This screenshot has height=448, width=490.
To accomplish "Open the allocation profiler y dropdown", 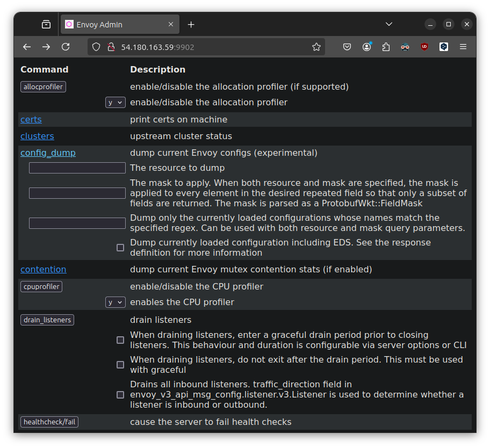I will 116,103.
